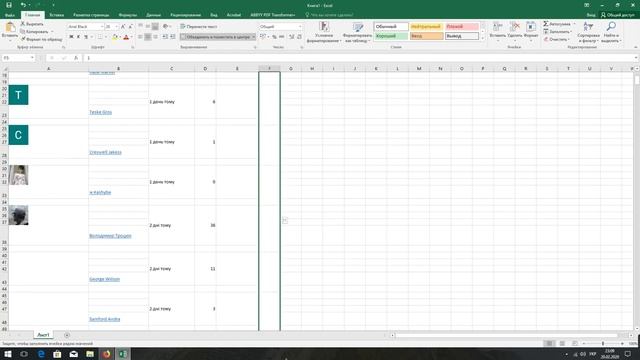Click the formula bar input

359,58
